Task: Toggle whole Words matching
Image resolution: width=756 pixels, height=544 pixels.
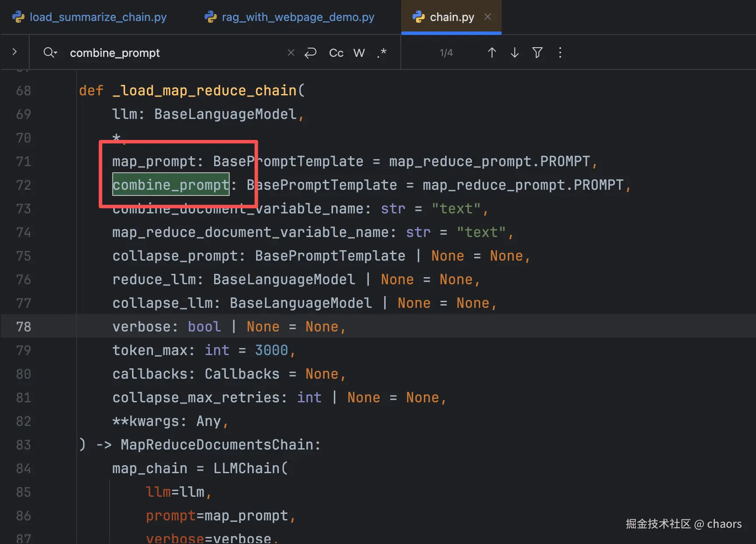Action: coord(359,53)
